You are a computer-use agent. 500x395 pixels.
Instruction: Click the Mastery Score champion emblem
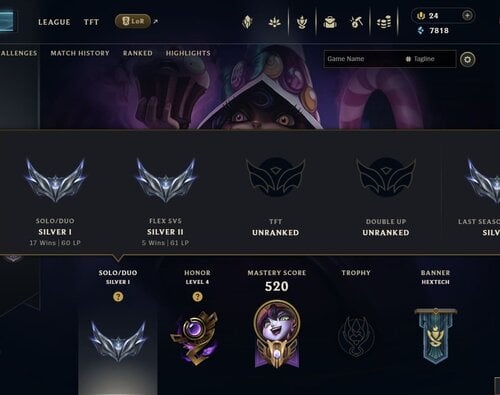tap(277, 334)
